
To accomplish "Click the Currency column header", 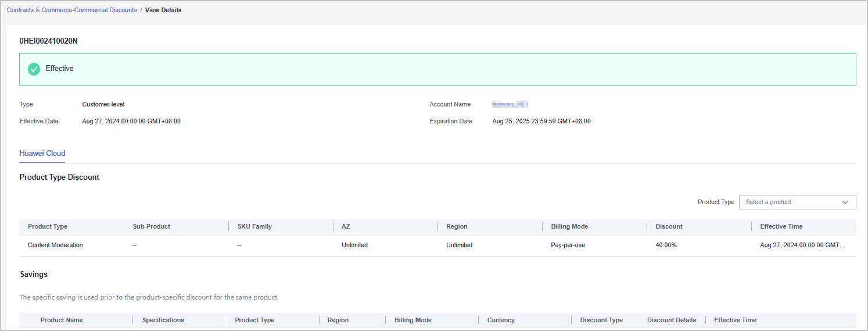I will [501, 320].
